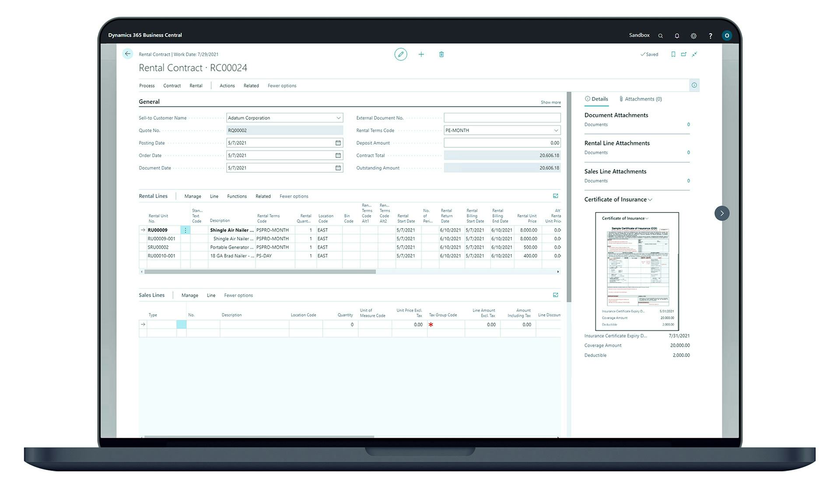Open search with the magnifier icon
This screenshot has width=840, height=504.
(660, 35)
